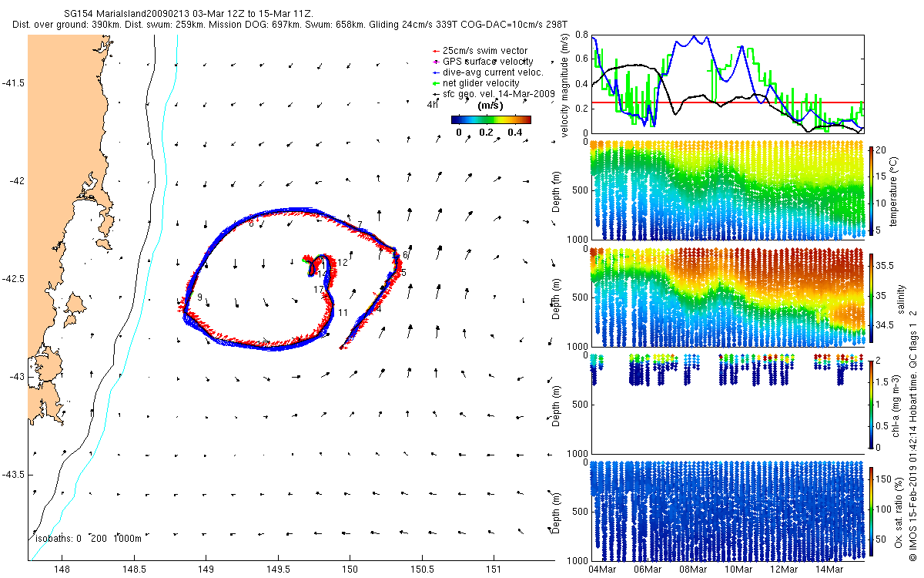Click the 06Mar date tick label
This screenshot has width=924, height=578.
(x=647, y=570)
